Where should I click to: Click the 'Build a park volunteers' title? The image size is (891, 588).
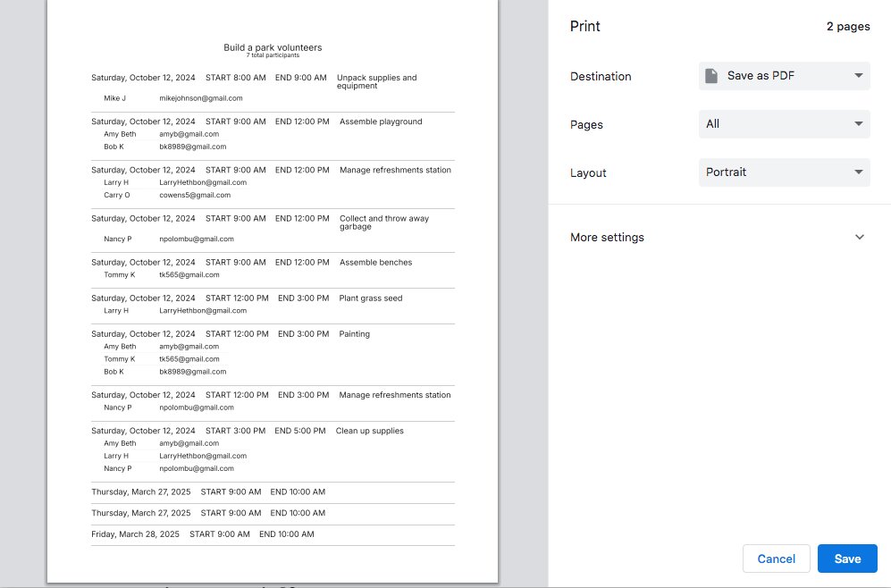pos(273,47)
